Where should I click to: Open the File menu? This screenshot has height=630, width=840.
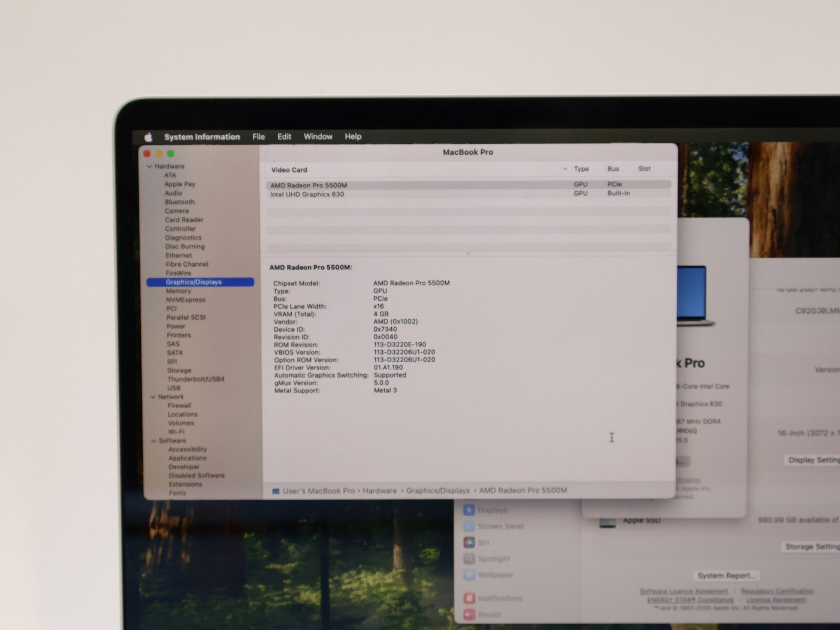tap(258, 136)
